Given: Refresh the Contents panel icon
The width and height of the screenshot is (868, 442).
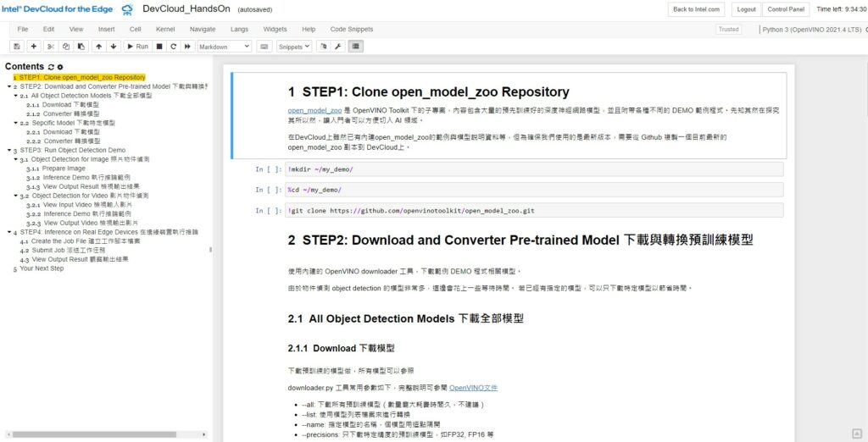Looking at the screenshot, I should pos(51,67).
